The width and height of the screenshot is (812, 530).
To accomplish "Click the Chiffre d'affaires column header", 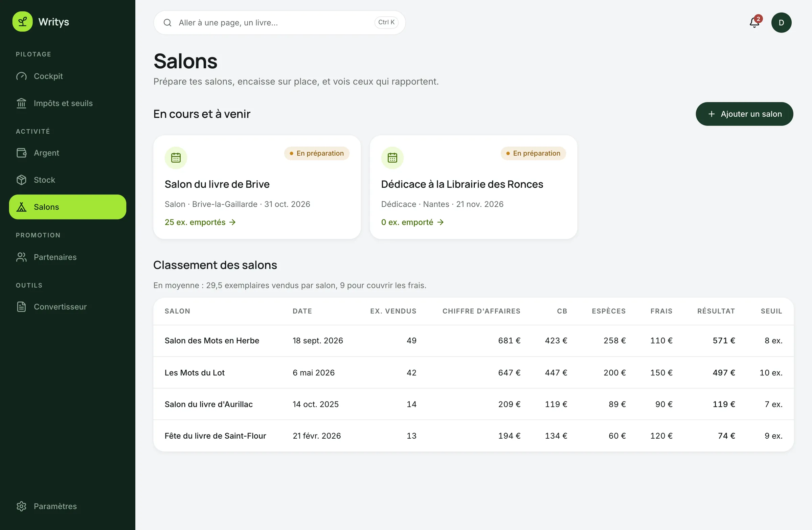I will coord(481,311).
